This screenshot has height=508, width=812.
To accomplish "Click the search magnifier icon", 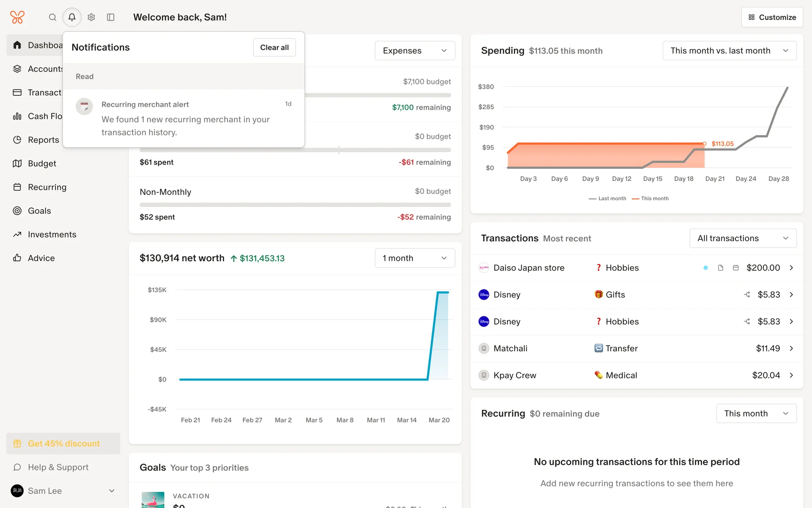I will [52, 17].
